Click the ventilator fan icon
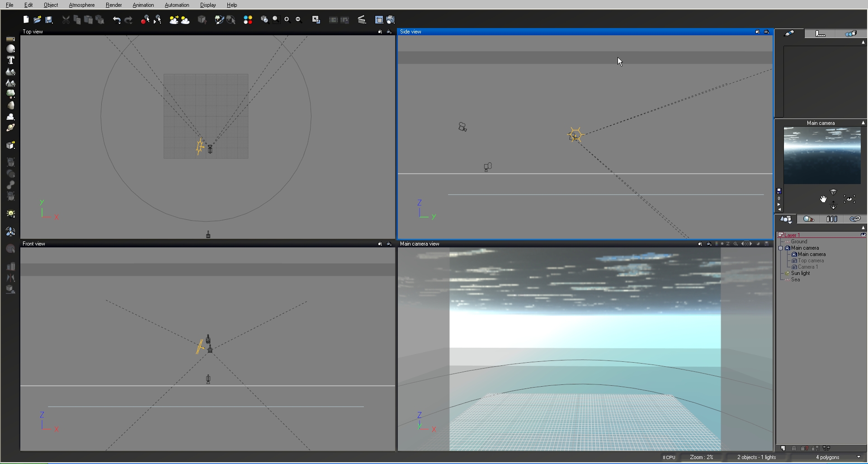The width and height of the screenshot is (868, 464). (x=10, y=232)
